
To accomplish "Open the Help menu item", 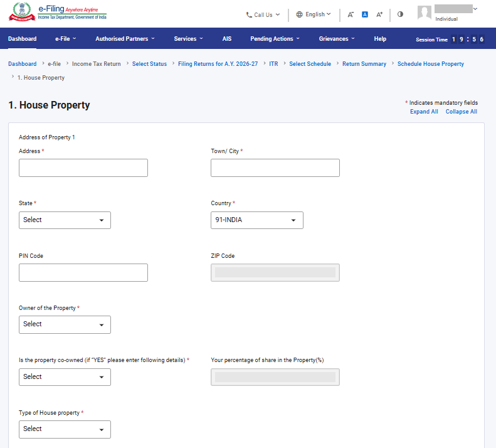I will [x=380, y=39].
